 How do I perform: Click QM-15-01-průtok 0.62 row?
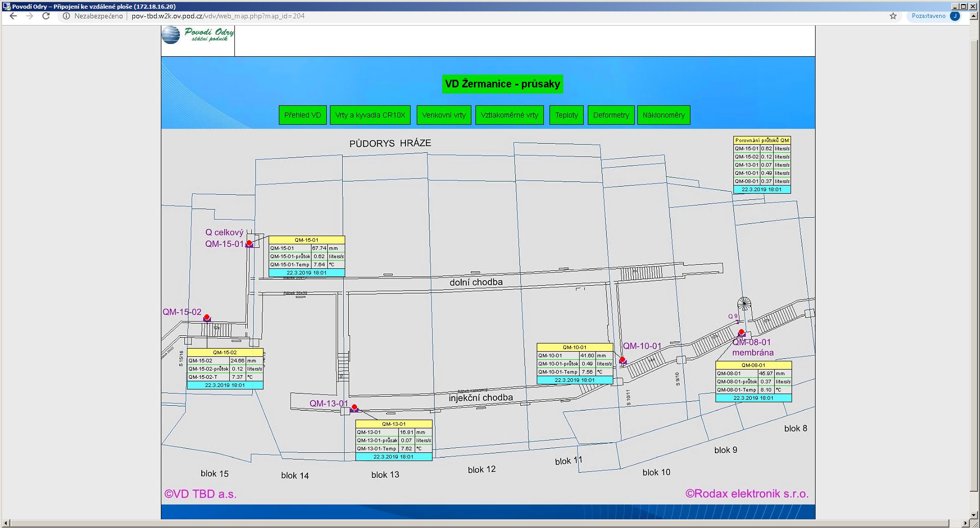tap(306, 256)
